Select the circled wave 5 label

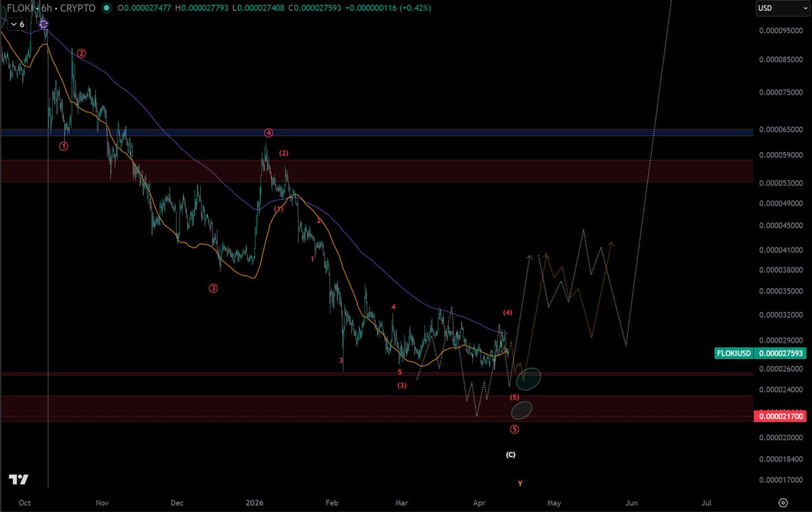[515, 429]
